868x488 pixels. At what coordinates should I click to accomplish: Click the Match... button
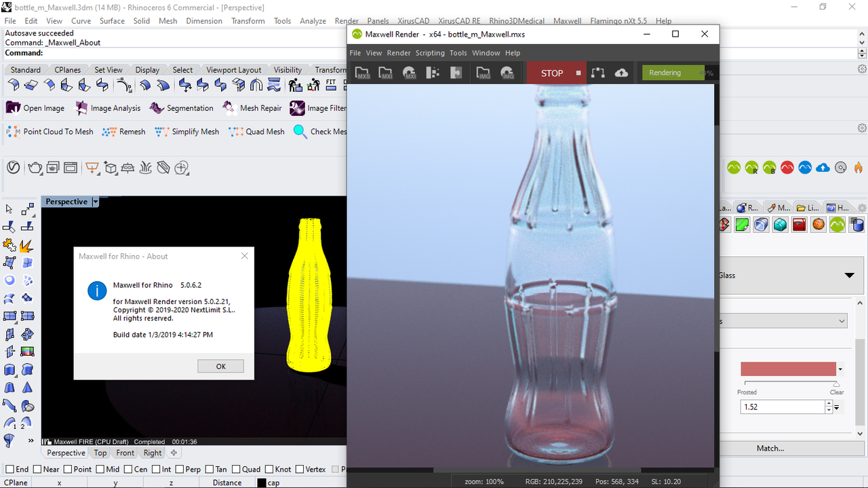pyautogui.click(x=770, y=448)
